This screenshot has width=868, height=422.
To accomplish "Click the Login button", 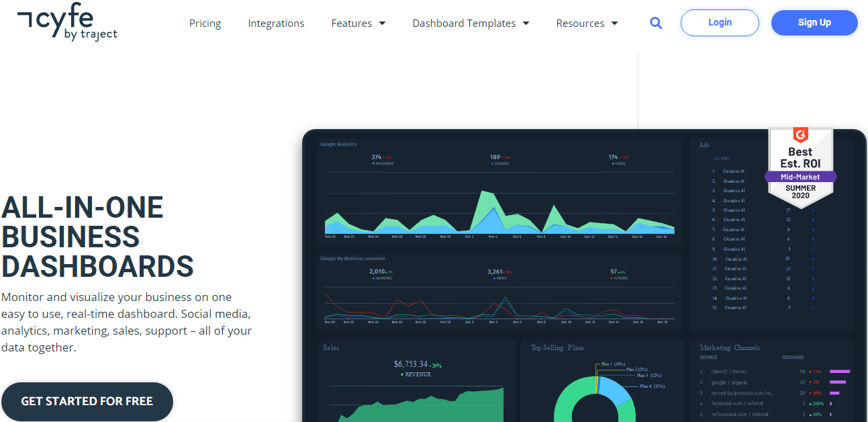I will point(720,23).
